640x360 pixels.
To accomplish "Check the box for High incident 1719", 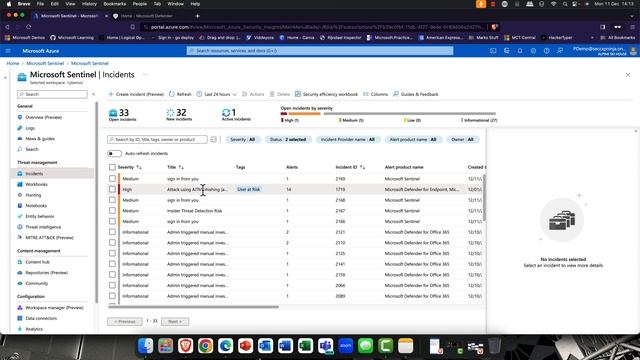I will click(x=112, y=189).
